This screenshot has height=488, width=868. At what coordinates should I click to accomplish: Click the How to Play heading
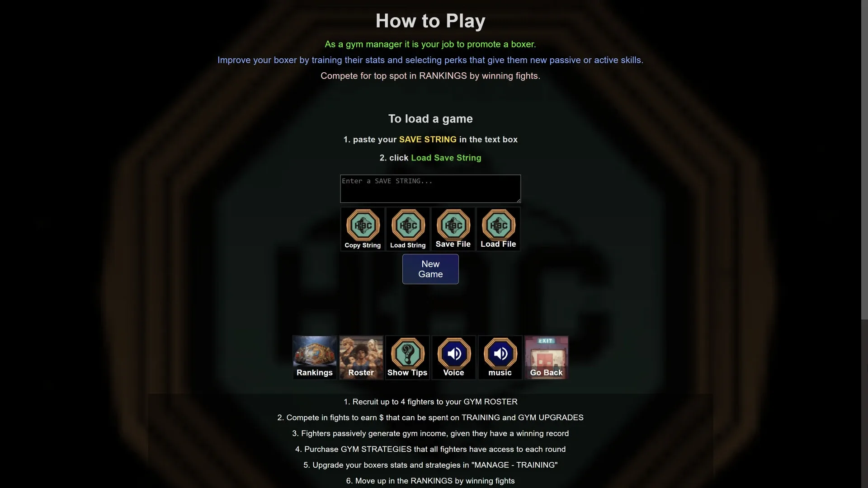click(430, 21)
